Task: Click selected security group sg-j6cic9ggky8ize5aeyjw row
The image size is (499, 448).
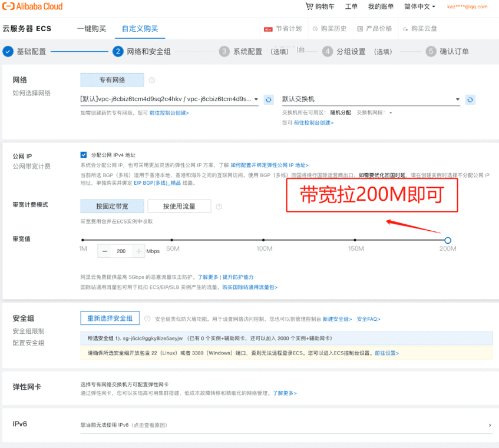Action: (x=286, y=339)
